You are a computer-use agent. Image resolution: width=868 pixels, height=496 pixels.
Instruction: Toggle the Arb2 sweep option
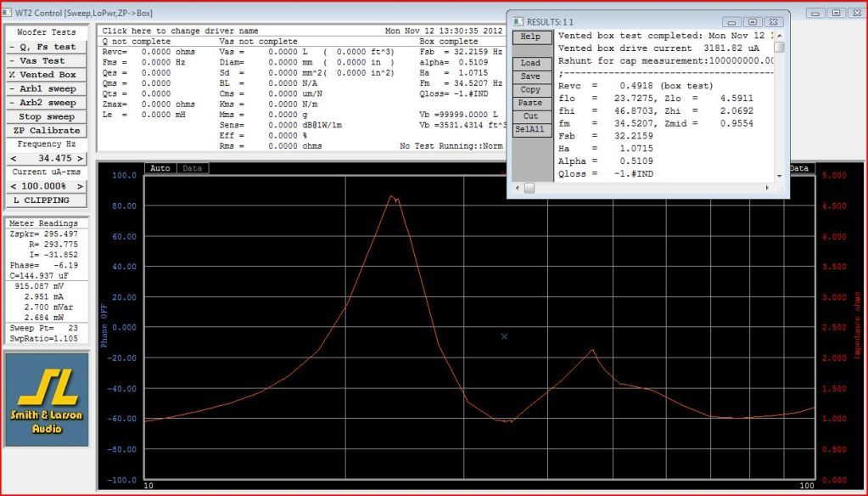[46, 103]
